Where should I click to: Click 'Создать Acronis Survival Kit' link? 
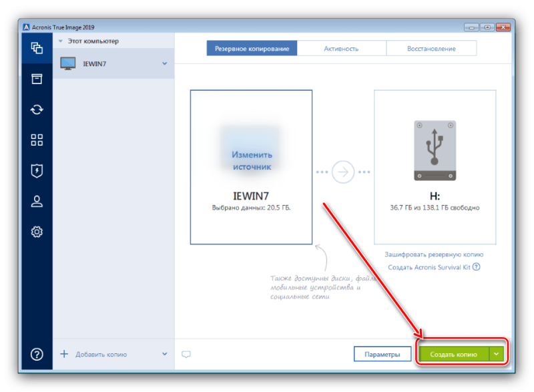coord(429,267)
